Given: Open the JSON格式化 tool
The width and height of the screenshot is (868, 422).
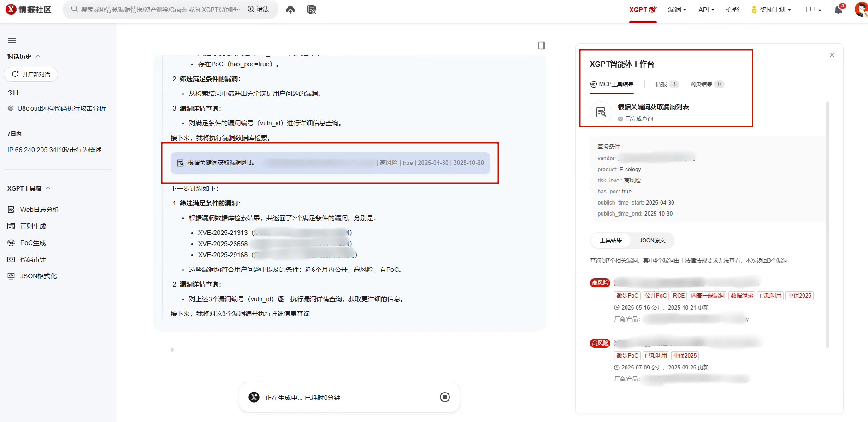Looking at the screenshot, I should 38,276.
